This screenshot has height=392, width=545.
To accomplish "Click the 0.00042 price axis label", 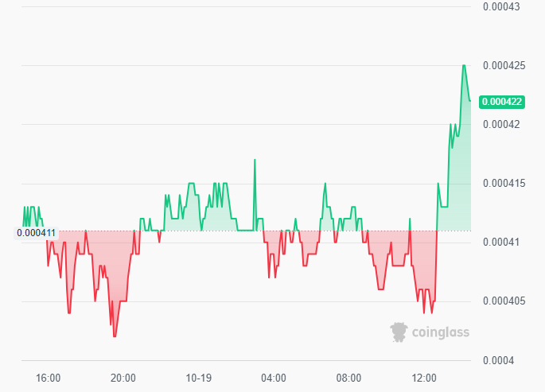I will [500, 125].
